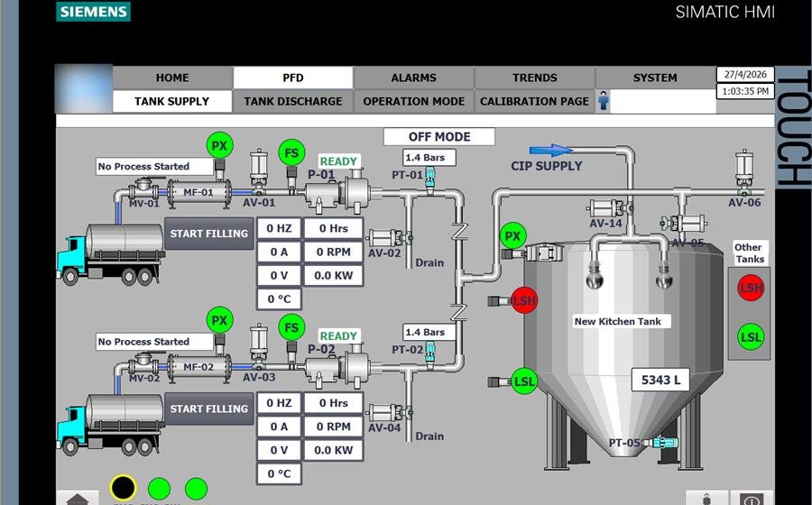This screenshot has height=505, width=812.
Task: Click the PX indicator above MF-02
Action: [219, 320]
